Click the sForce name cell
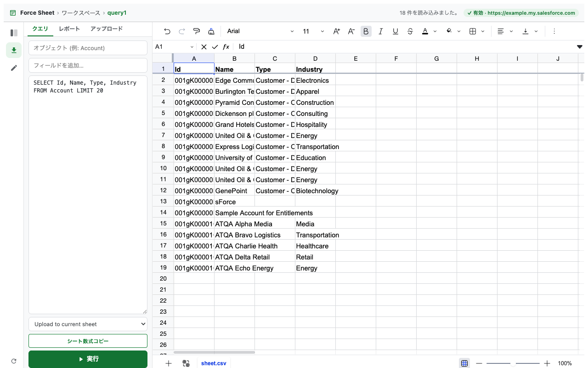Screen dimensions: 588x368 pyautogui.click(x=234, y=201)
